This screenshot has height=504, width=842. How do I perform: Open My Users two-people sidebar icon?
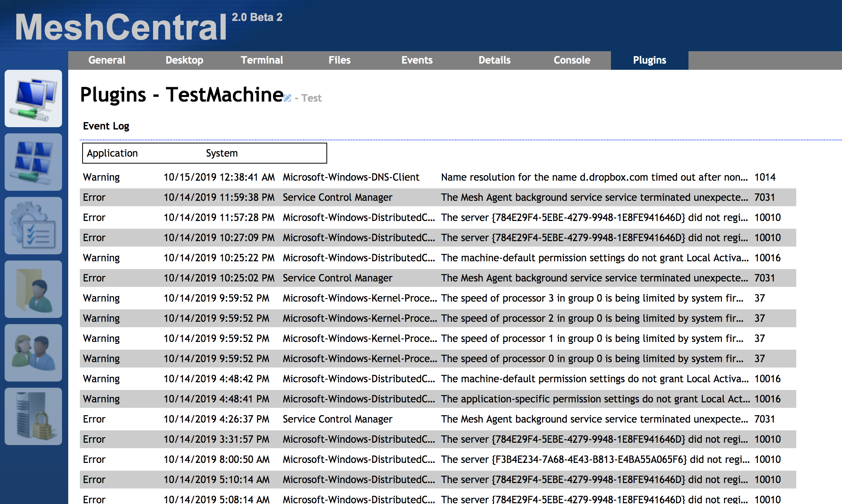[x=33, y=353]
